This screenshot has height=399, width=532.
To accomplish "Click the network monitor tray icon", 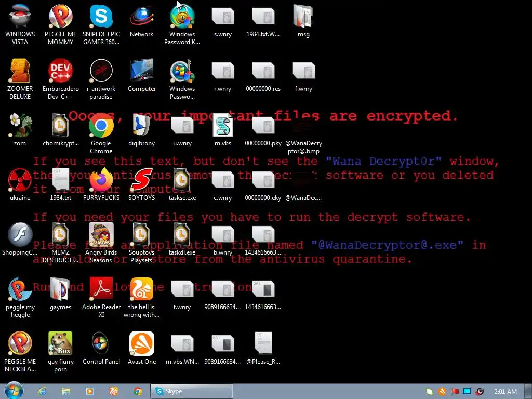I will tap(467, 391).
